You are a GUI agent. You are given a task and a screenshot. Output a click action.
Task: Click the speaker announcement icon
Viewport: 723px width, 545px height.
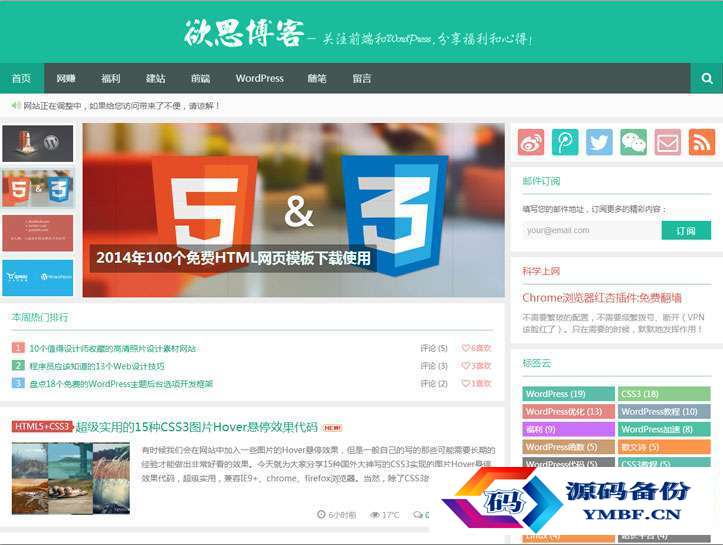[16, 106]
